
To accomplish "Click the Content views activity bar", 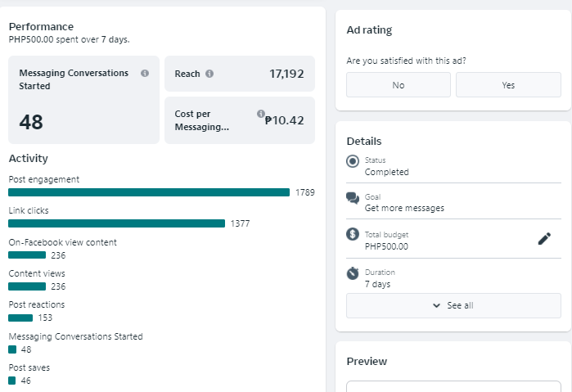I will click(27, 286).
